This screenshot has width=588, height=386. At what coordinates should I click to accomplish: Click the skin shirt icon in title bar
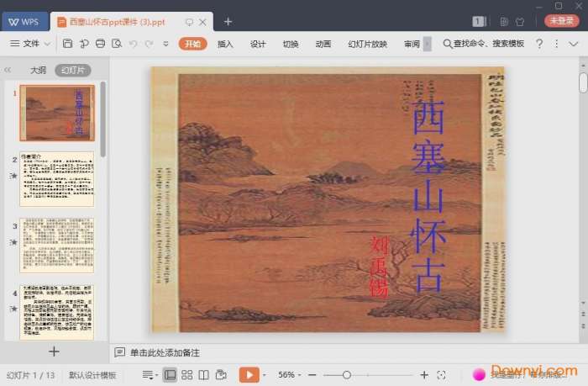point(520,22)
